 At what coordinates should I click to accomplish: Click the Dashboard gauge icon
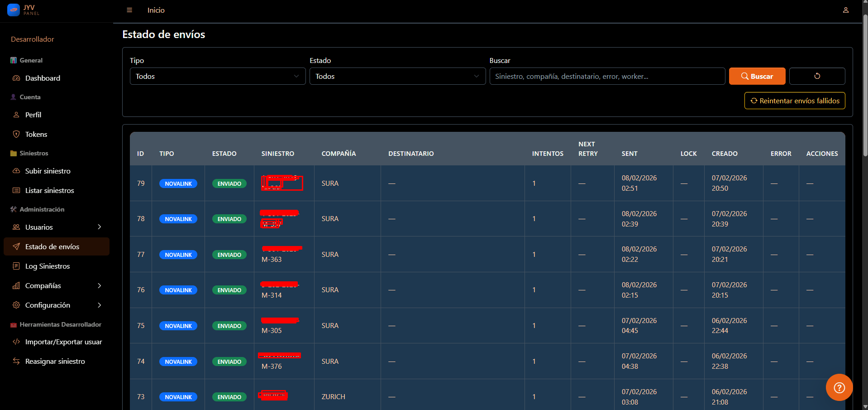[16, 78]
